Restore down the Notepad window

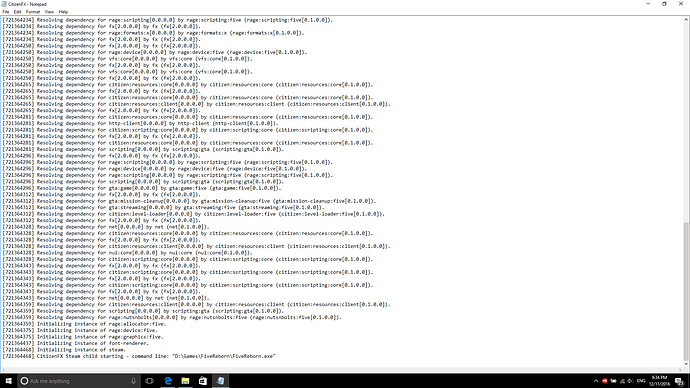click(664, 4)
